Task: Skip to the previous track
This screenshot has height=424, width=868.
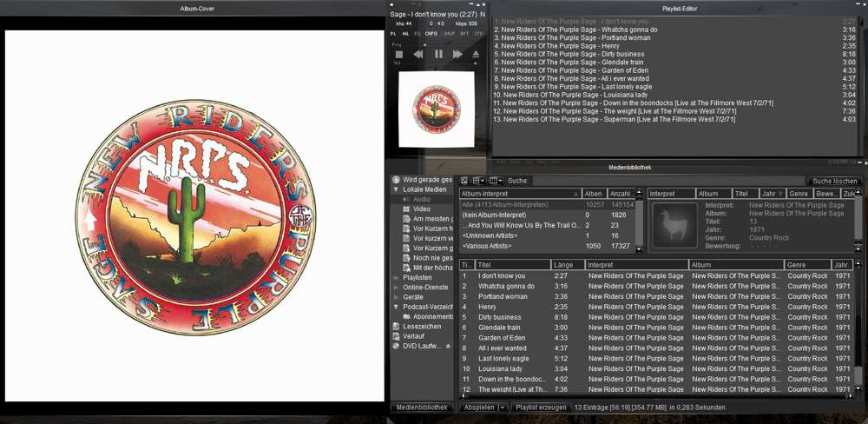Action: coord(418,54)
